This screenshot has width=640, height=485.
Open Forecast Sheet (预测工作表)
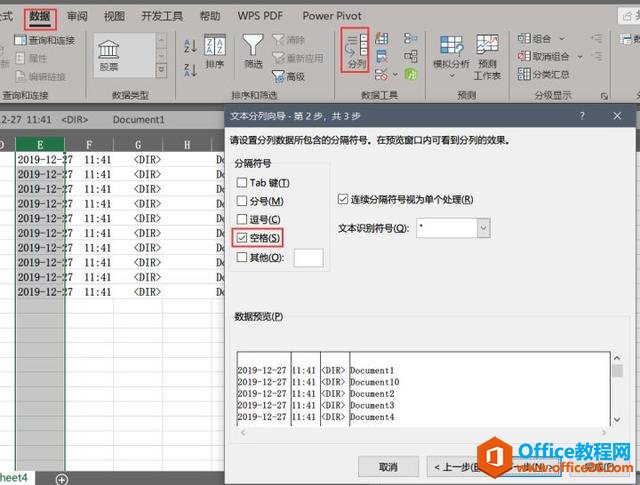click(487, 57)
